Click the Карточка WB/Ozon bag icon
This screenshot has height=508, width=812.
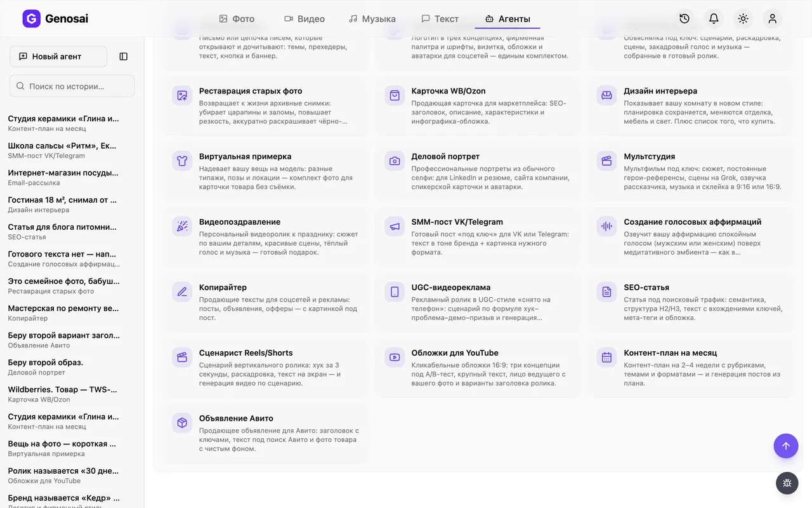click(395, 95)
